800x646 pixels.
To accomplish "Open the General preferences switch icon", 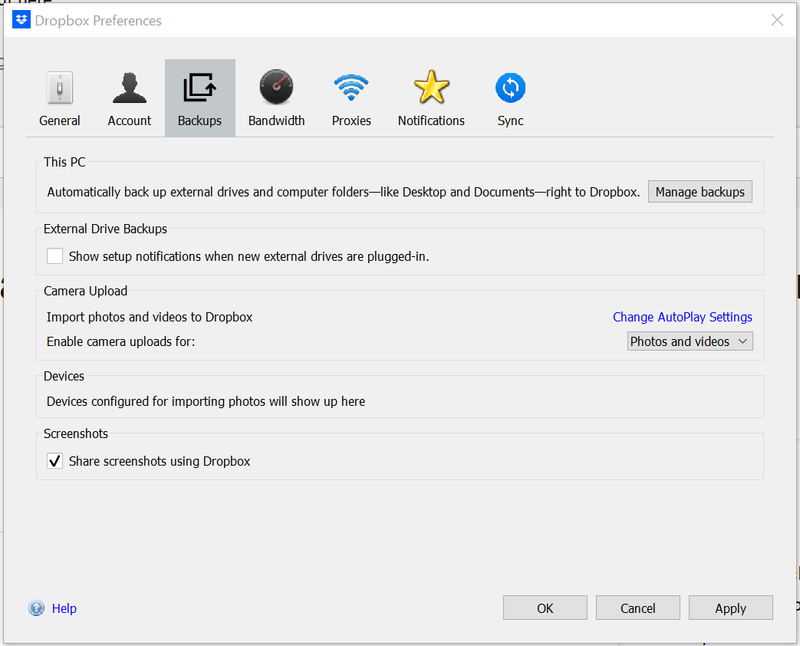I will pos(59,88).
